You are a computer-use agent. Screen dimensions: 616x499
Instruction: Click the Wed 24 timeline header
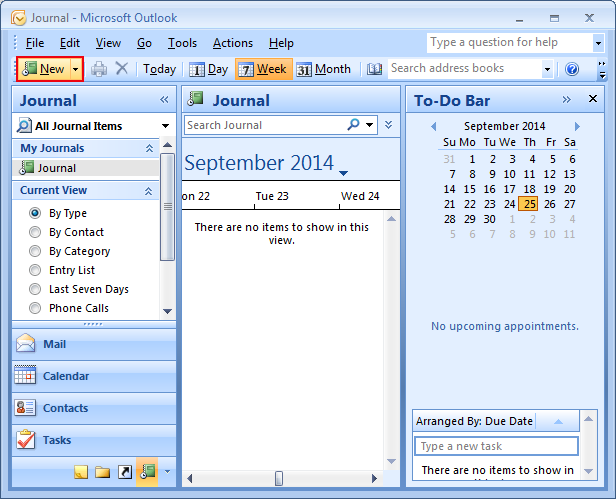(x=360, y=196)
